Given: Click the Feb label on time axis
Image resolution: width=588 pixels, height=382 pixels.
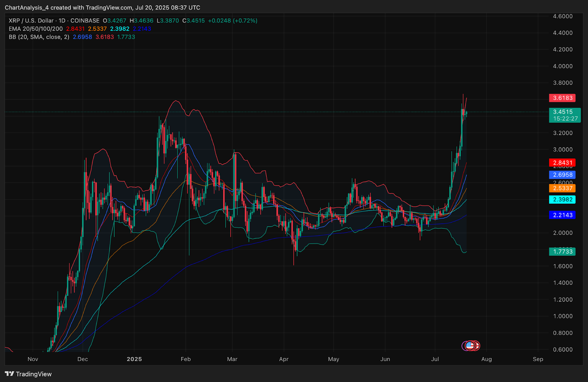Looking at the screenshot, I should (x=186, y=359).
